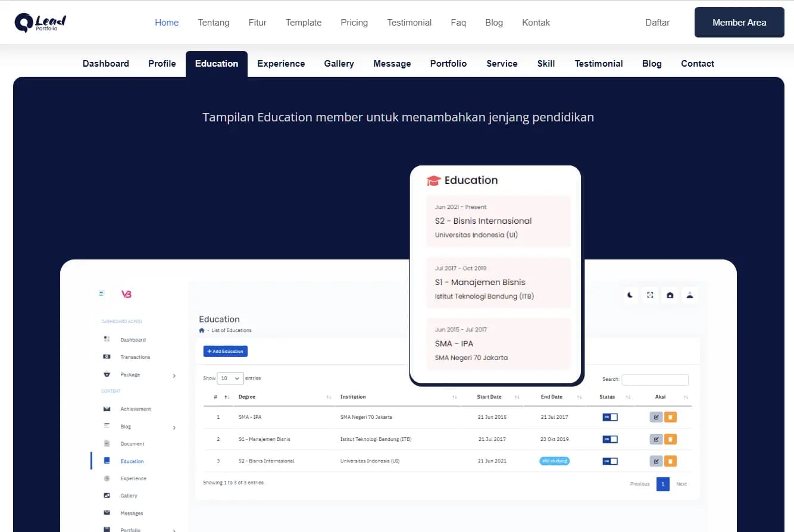The image size is (794, 532).
Task: Switch to the Dashboard feature tab
Action: (106, 64)
